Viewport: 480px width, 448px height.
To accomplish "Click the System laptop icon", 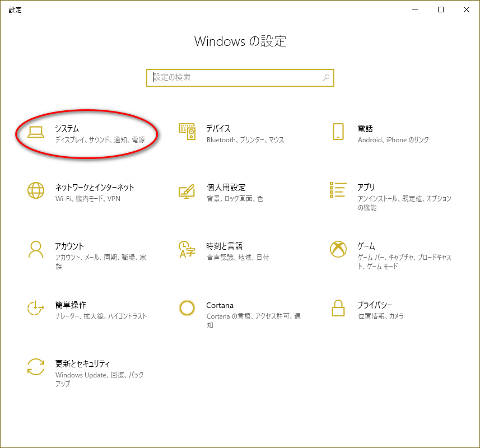I will pos(36,132).
